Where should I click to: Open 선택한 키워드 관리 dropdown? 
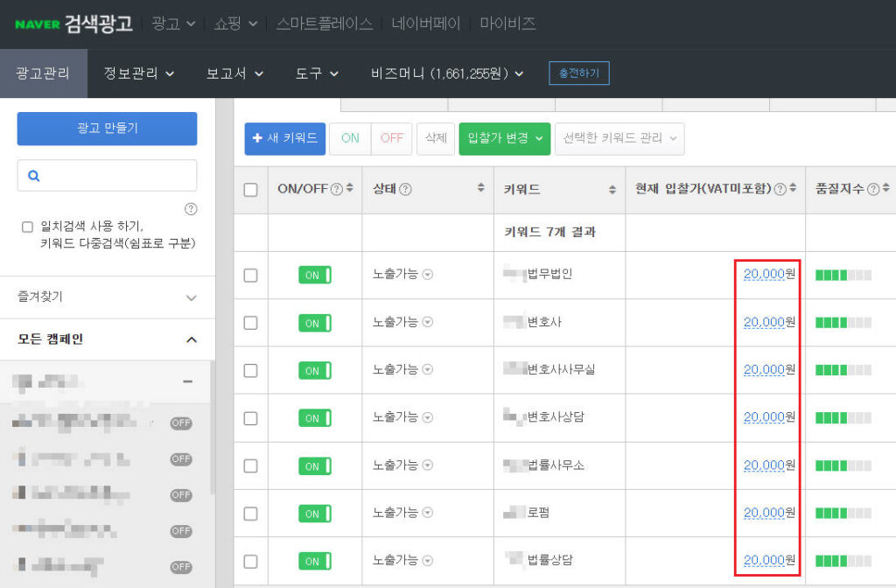[x=619, y=138]
